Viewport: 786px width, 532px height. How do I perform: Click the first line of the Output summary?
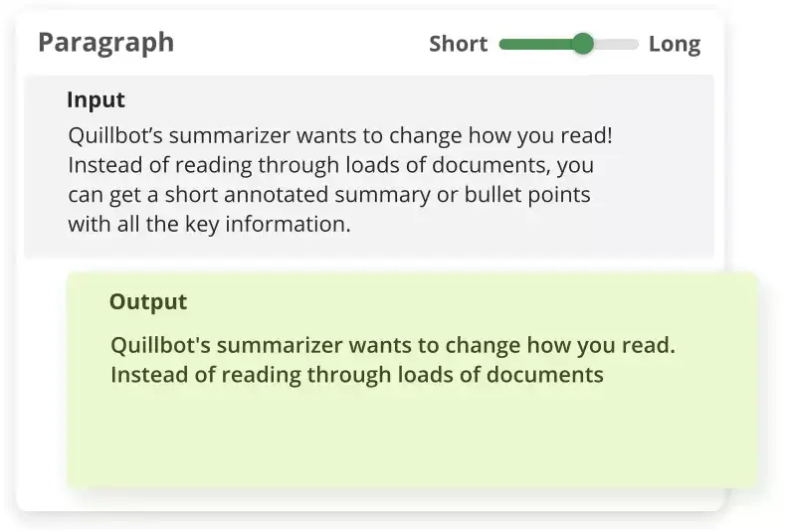click(392, 346)
